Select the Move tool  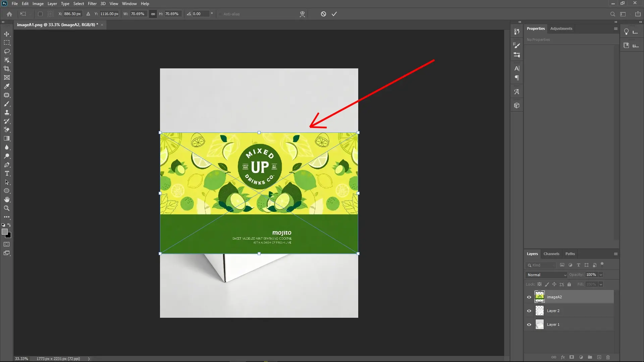7,34
